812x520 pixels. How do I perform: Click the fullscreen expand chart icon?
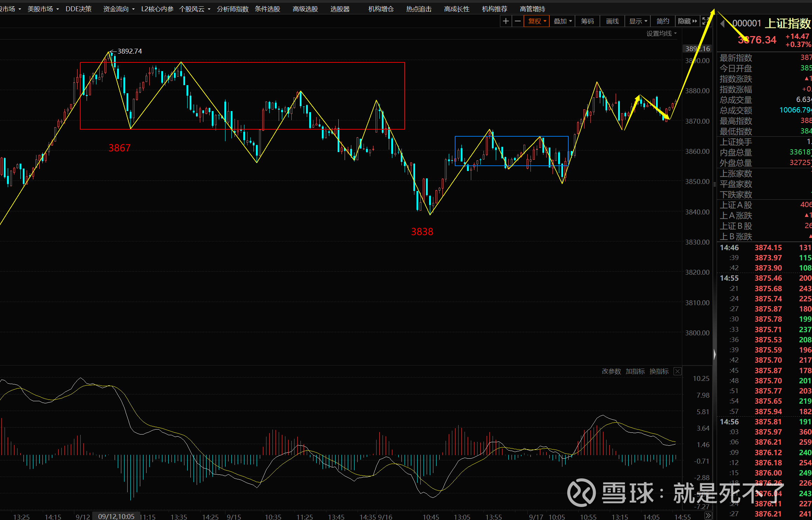(x=705, y=21)
